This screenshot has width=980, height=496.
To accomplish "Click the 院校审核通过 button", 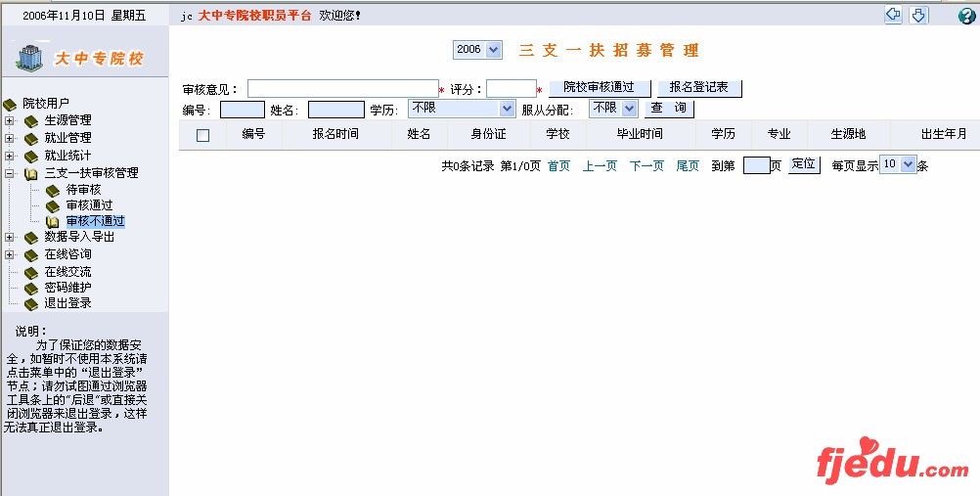I will [599, 87].
